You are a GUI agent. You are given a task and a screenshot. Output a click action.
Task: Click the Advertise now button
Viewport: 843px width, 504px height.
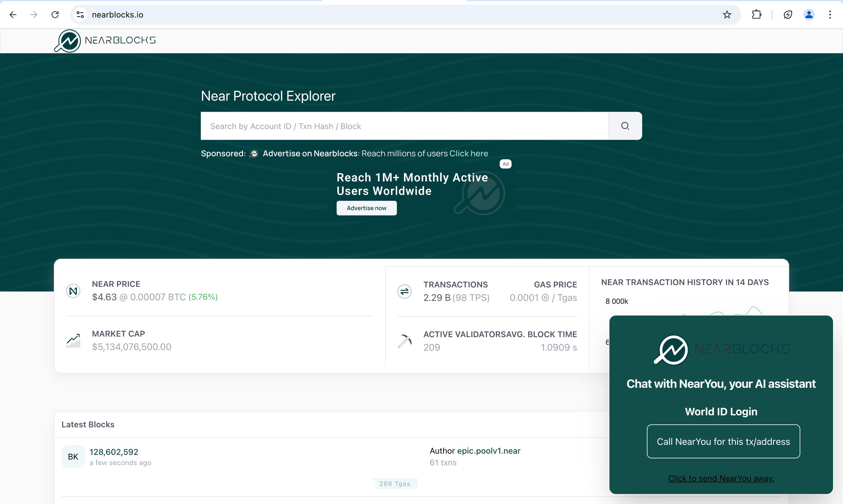pos(366,208)
